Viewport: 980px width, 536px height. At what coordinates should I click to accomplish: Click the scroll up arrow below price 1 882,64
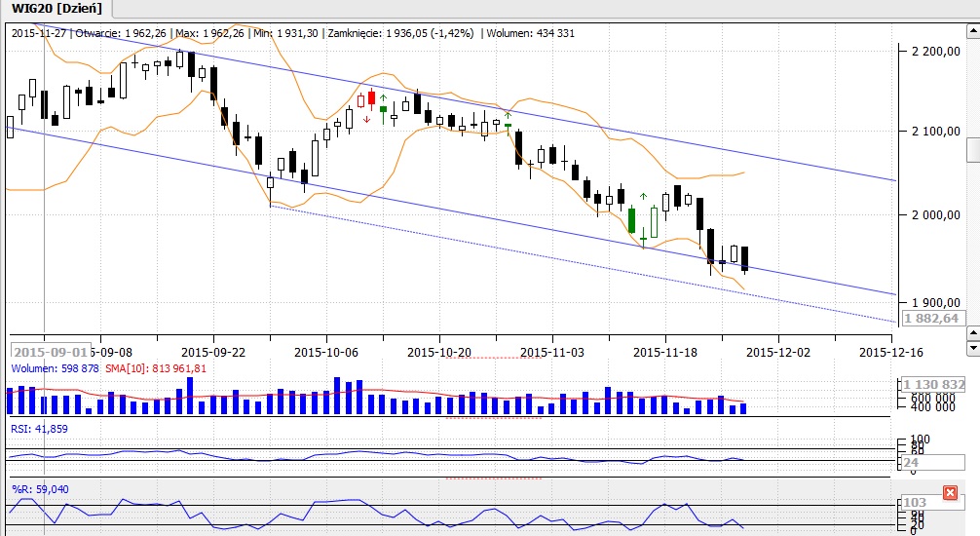tap(972, 333)
